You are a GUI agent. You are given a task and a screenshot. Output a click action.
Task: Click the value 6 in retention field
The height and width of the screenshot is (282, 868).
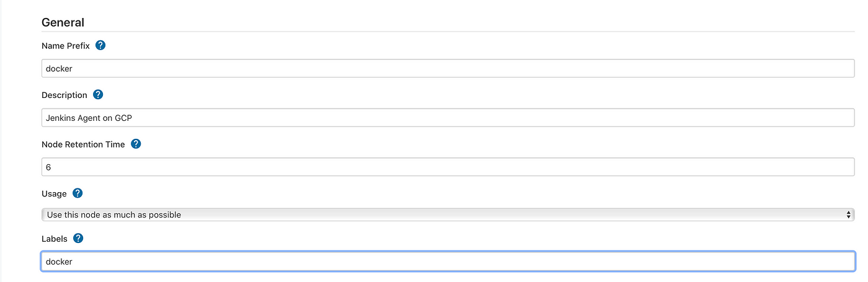[x=48, y=167]
